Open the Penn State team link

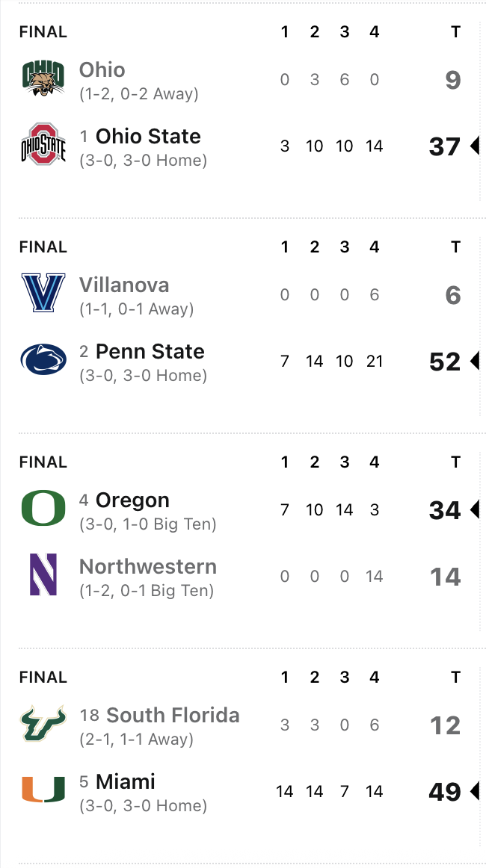150,352
